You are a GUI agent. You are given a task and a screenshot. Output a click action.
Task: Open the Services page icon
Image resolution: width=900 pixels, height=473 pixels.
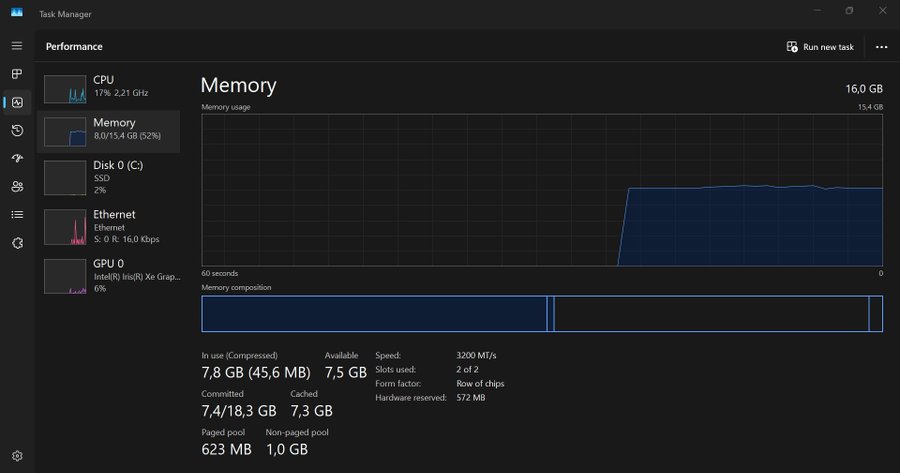coord(17,242)
